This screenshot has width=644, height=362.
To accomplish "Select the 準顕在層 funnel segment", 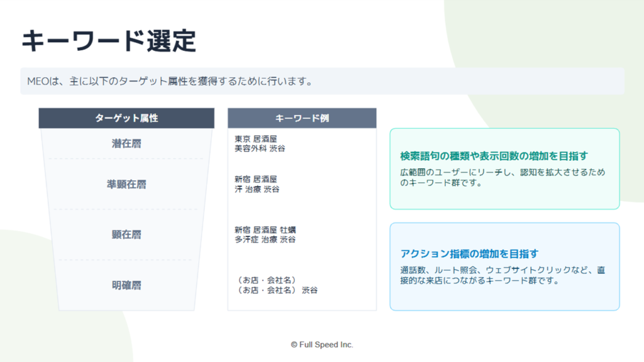I will click(x=126, y=184).
